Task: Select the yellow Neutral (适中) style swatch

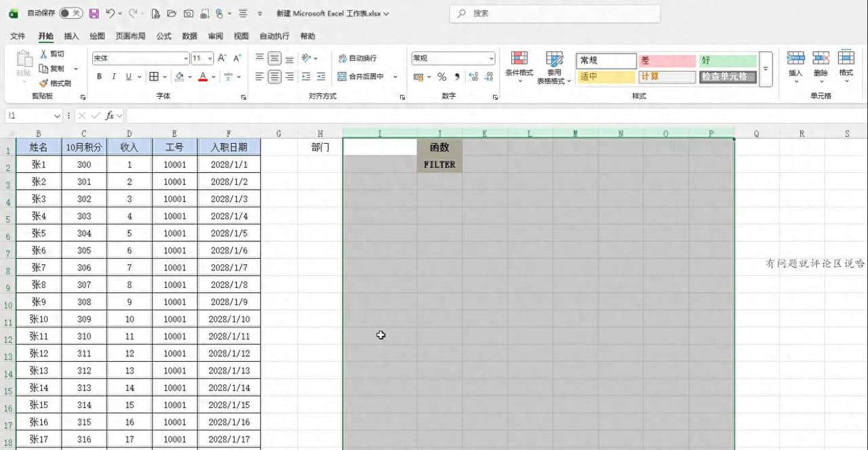Action: (606, 77)
